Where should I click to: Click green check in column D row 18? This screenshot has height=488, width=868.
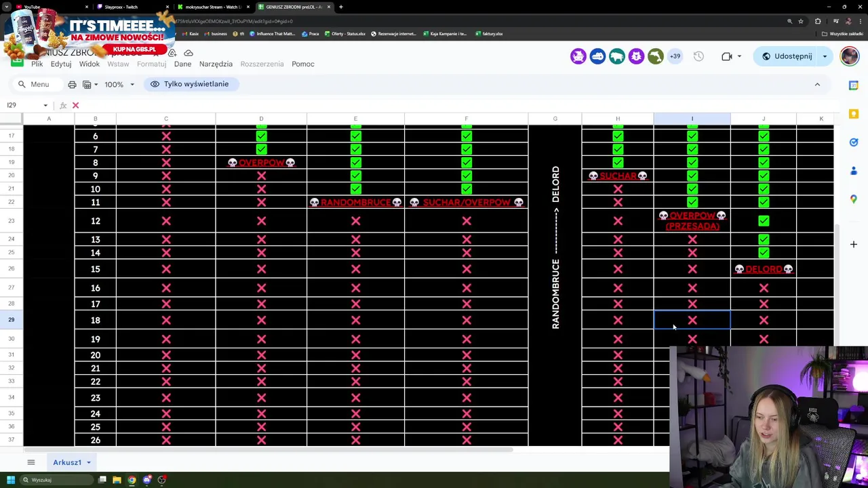pyautogui.click(x=261, y=149)
